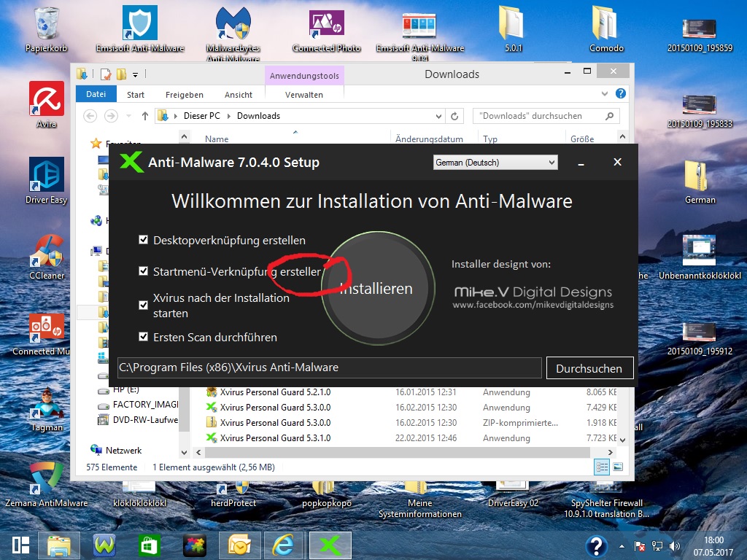747x560 pixels.
Task: Open the green W app in taskbar
Action: click(105, 545)
